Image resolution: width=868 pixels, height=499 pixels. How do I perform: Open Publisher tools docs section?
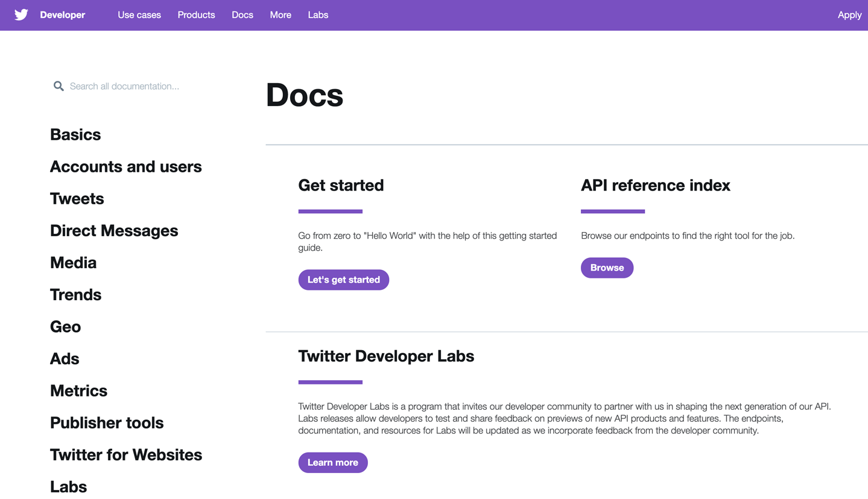107,422
